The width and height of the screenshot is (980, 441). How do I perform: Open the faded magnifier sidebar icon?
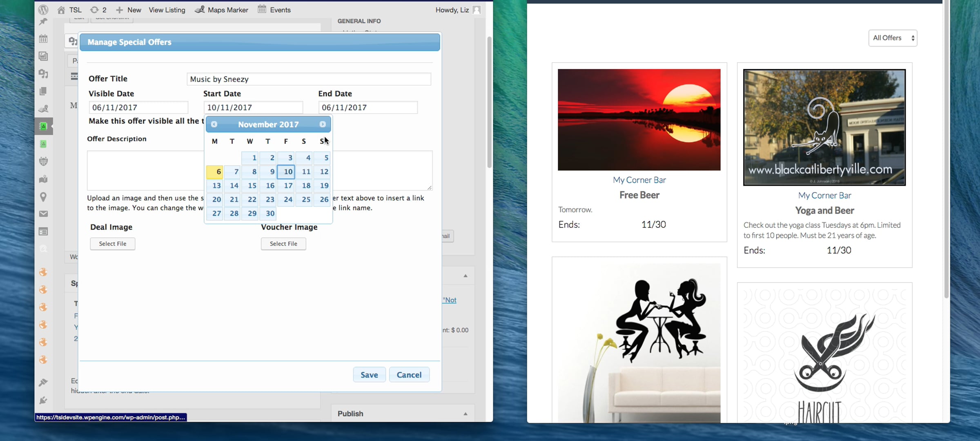(x=43, y=249)
